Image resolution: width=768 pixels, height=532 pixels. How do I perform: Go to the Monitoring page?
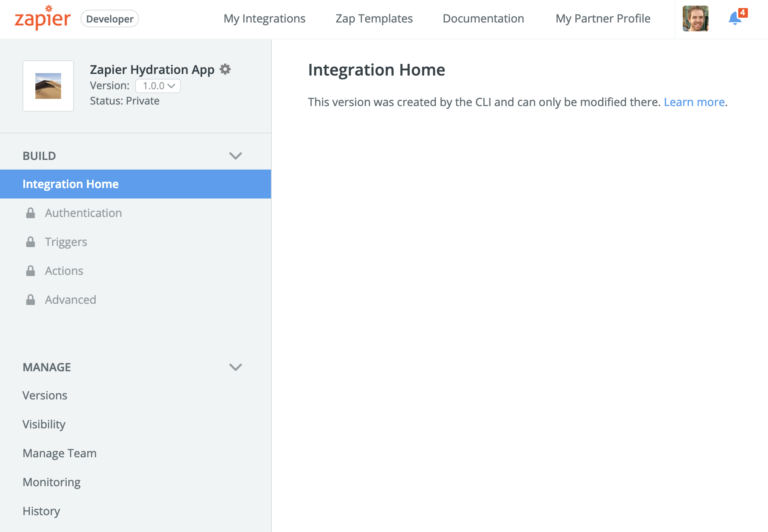pos(51,482)
